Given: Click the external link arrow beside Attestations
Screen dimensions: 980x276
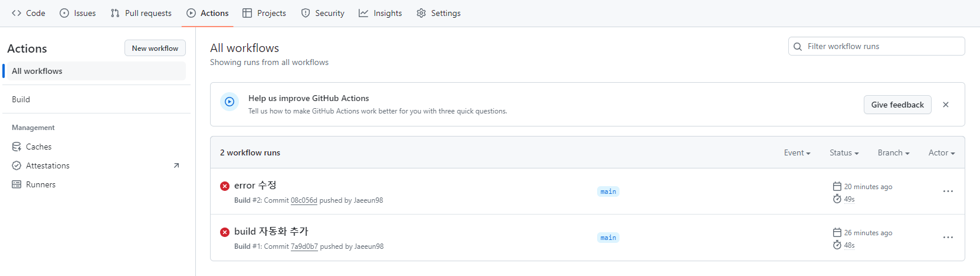Looking at the screenshot, I should [x=176, y=165].
